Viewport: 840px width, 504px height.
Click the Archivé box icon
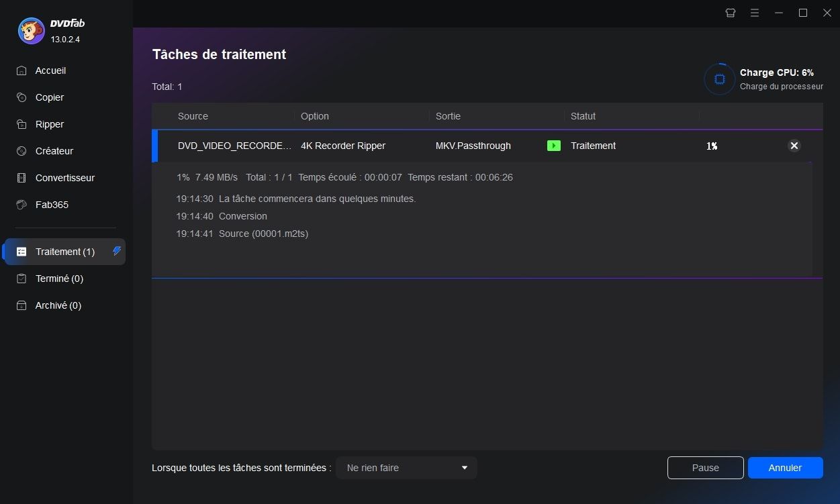[x=21, y=305]
